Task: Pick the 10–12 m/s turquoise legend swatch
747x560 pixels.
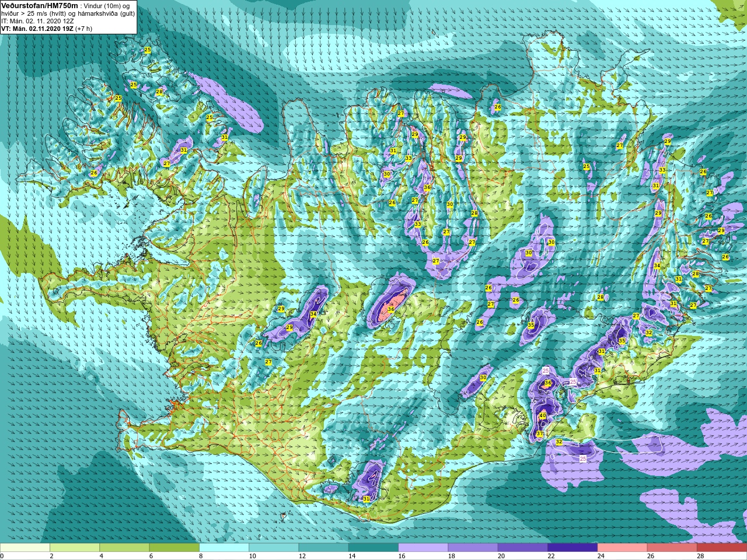Action: tap(274, 547)
